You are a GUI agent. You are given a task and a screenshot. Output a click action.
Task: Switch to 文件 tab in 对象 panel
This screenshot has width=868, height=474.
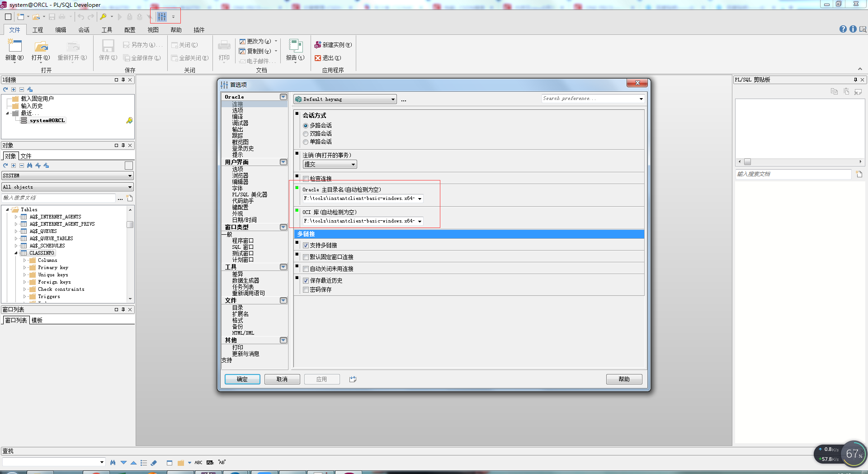(26, 156)
